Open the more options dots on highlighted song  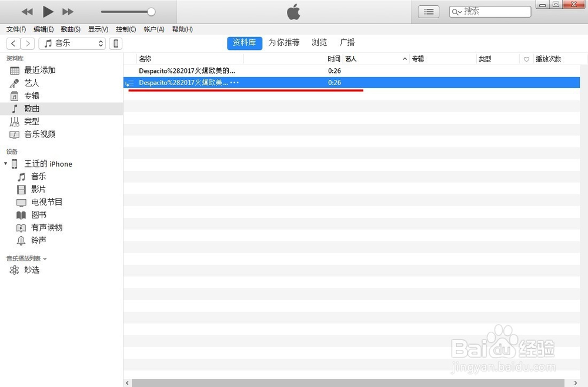[235, 82]
